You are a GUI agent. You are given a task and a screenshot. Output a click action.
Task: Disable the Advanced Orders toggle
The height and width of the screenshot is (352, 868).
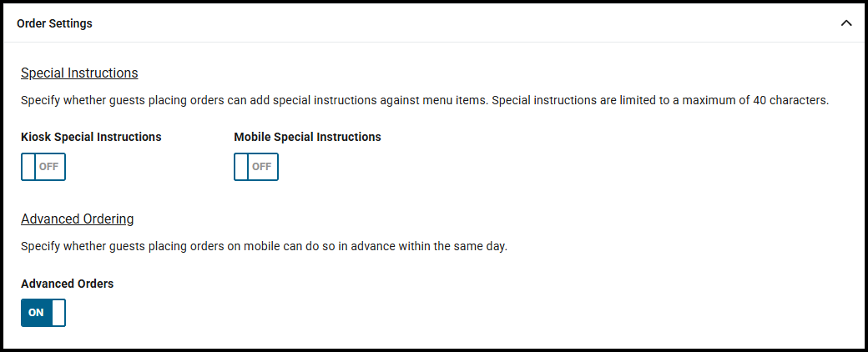coord(43,313)
